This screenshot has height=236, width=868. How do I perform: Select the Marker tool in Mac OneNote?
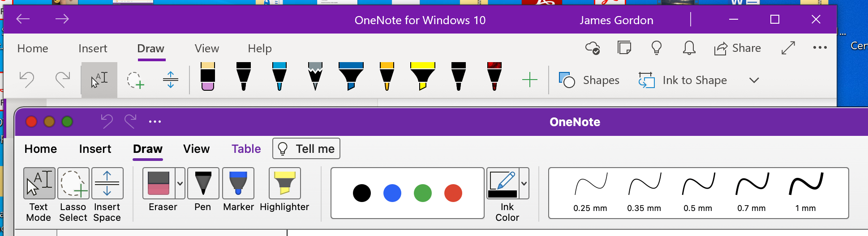click(238, 183)
